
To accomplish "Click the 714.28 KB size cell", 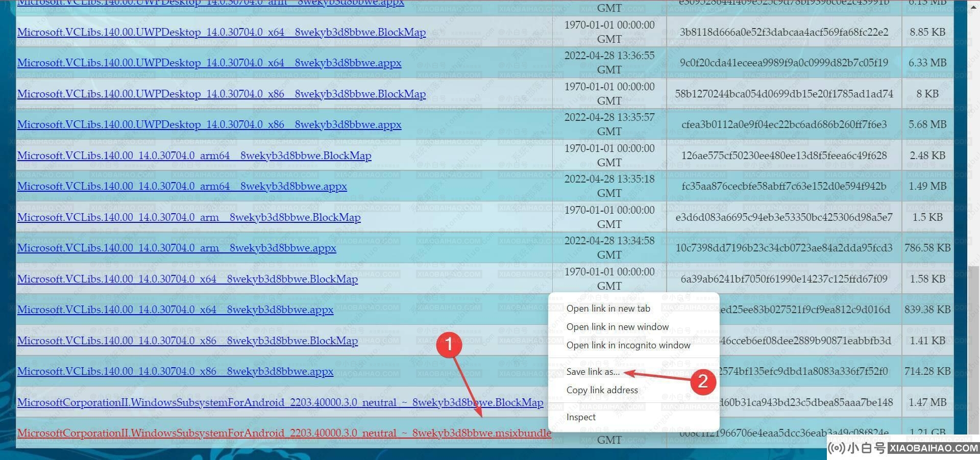I will (x=927, y=371).
